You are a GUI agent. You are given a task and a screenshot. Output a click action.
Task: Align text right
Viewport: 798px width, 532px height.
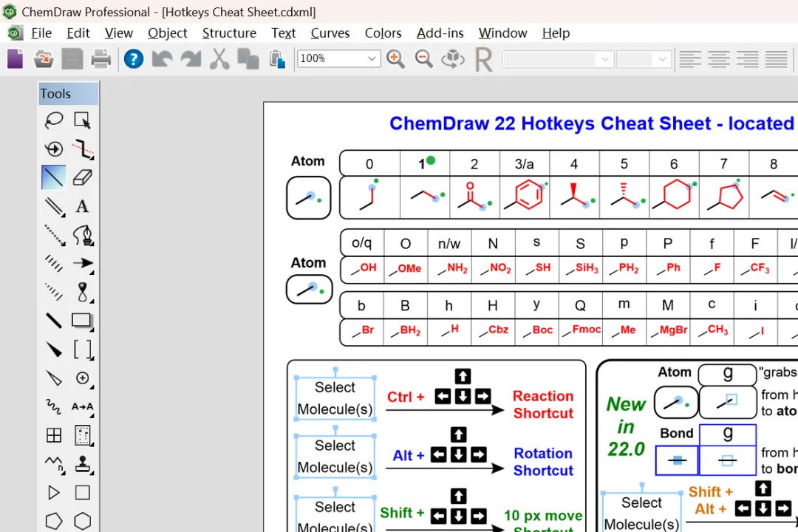point(748,59)
